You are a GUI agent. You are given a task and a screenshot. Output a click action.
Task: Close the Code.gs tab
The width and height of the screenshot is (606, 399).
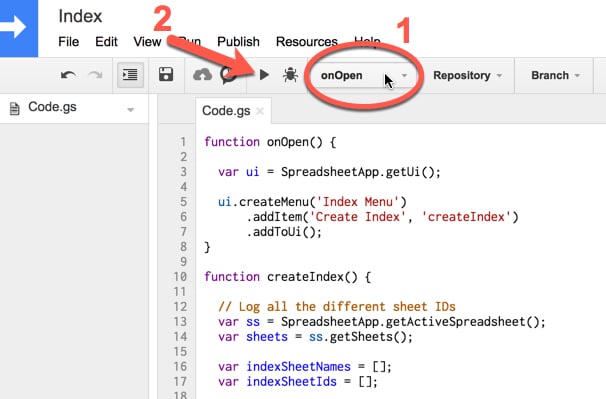pos(260,111)
